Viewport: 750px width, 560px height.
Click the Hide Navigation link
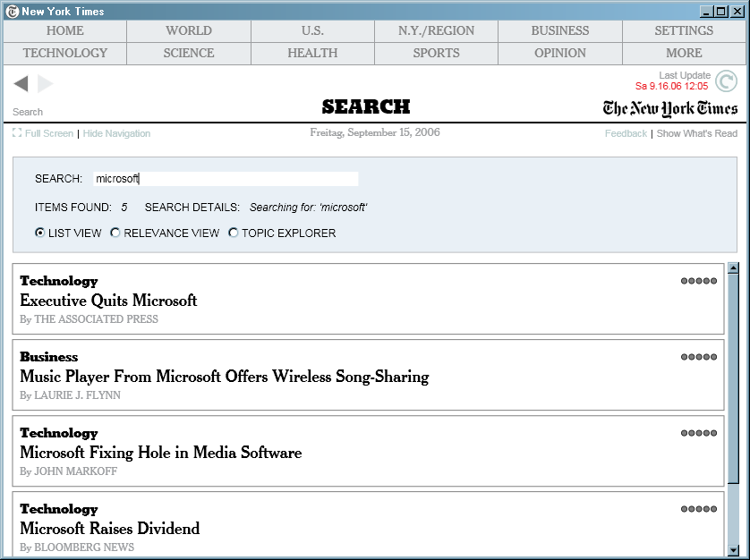pyautogui.click(x=116, y=133)
